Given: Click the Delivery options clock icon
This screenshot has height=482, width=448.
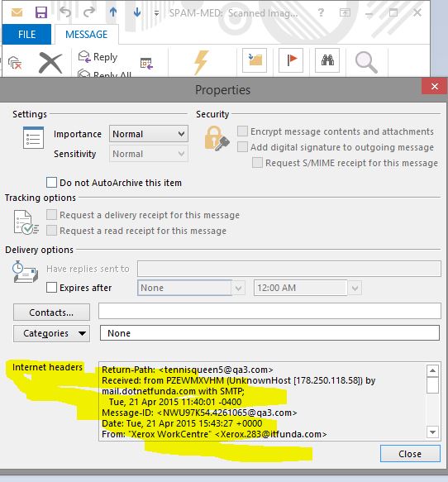Looking at the screenshot, I should click(x=26, y=271).
